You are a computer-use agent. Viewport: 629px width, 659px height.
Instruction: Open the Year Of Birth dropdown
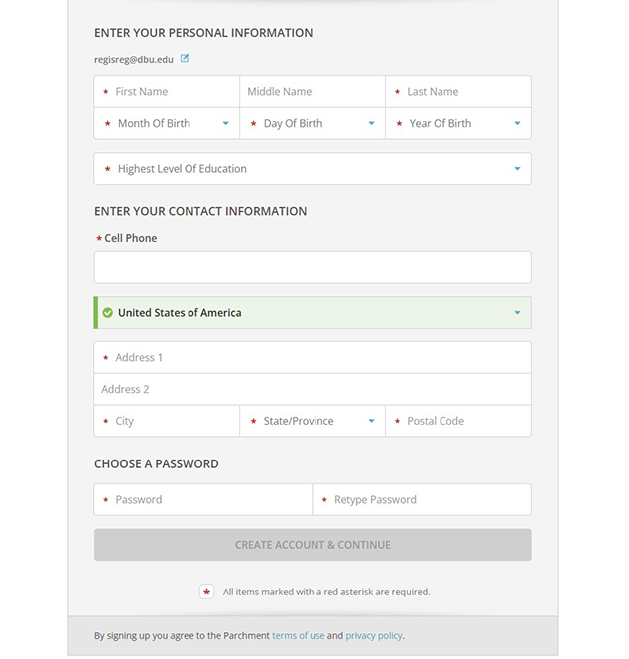click(458, 124)
